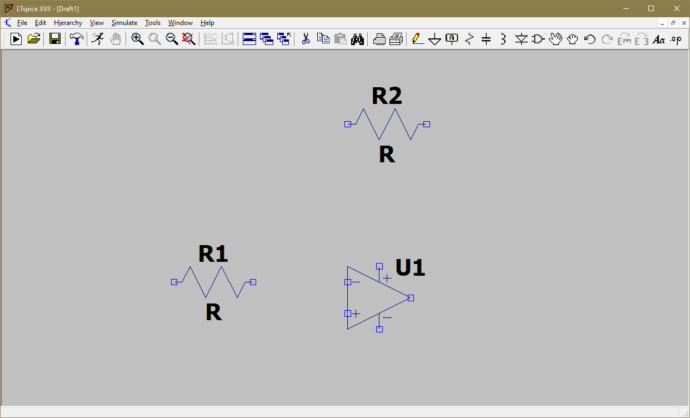Click the U1 op-amp symbol
The height and width of the screenshot is (418, 690).
(373, 297)
